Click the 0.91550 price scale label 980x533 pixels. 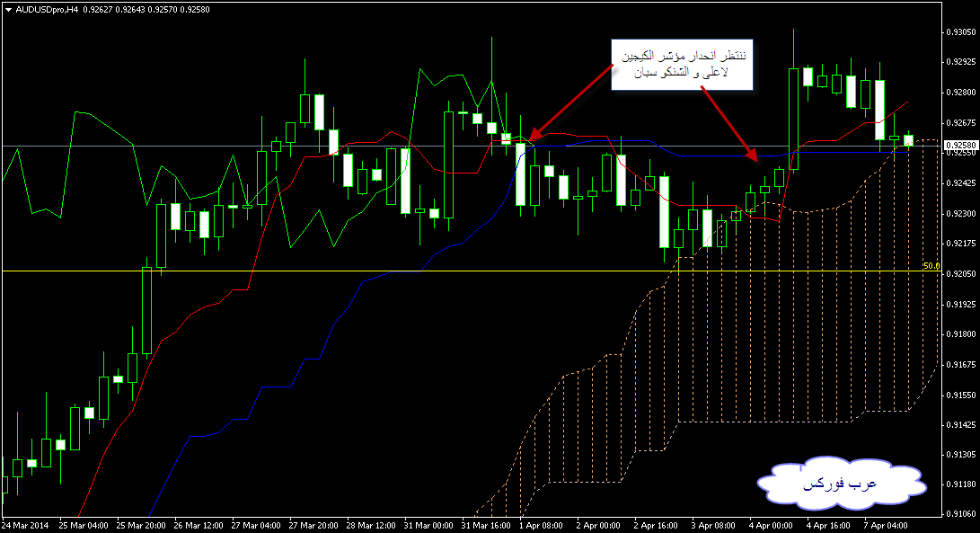click(961, 395)
